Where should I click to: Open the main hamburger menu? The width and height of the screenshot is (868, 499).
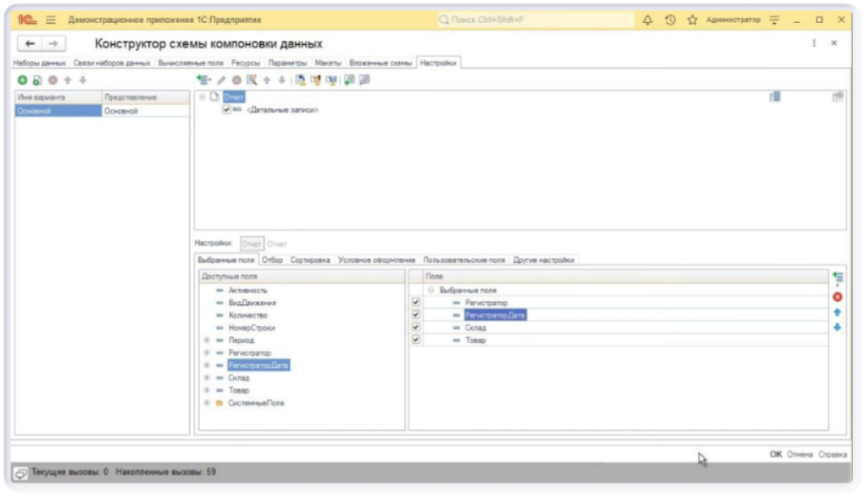(x=51, y=19)
